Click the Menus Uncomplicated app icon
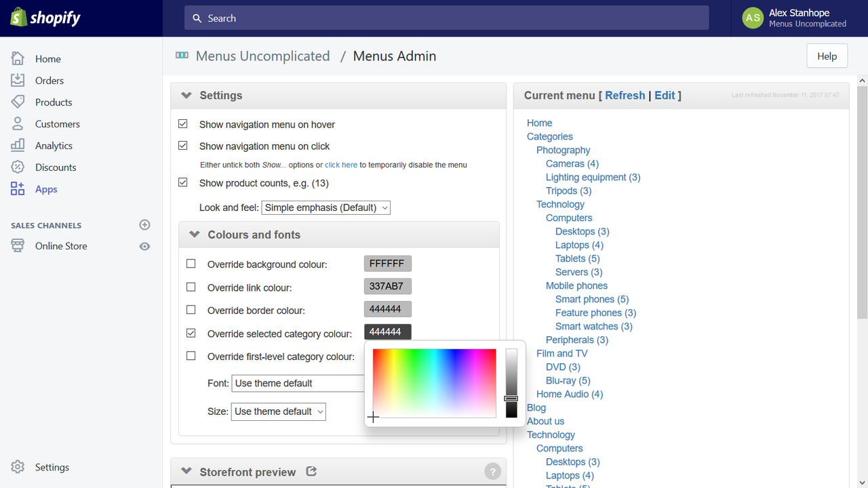 click(x=182, y=56)
